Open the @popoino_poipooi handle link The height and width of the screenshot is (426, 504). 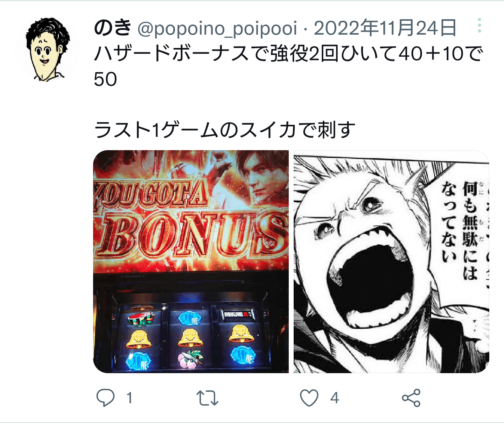217,29
